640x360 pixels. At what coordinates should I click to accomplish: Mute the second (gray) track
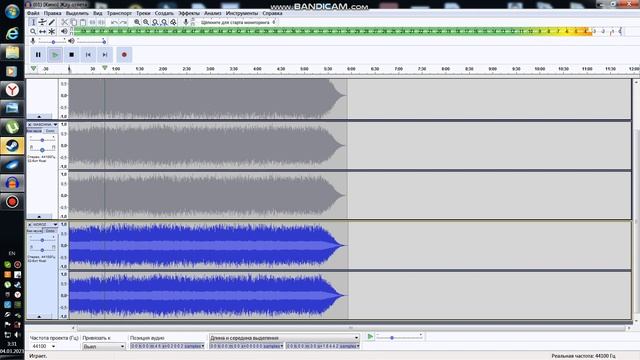click(x=35, y=131)
